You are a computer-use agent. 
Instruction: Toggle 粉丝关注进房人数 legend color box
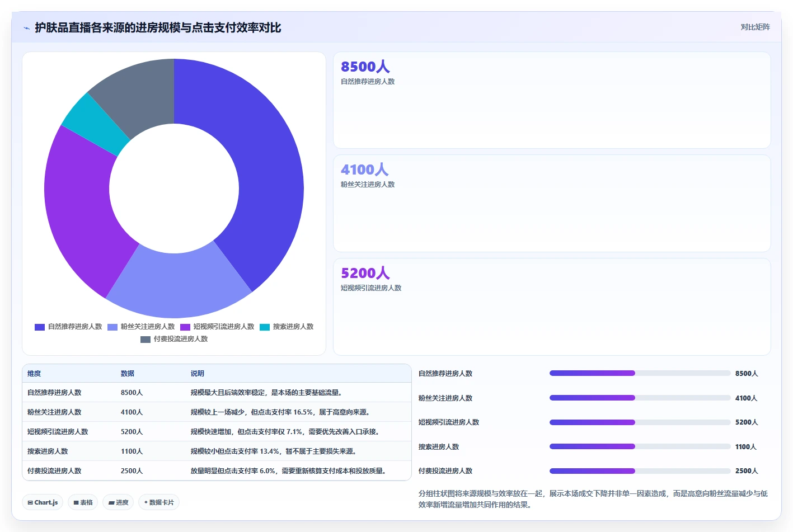click(x=112, y=327)
